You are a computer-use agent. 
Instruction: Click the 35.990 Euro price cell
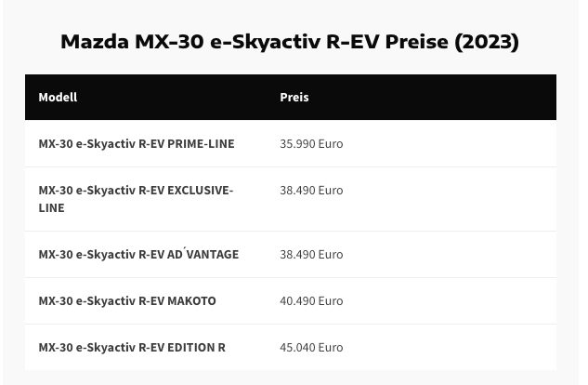311,144
